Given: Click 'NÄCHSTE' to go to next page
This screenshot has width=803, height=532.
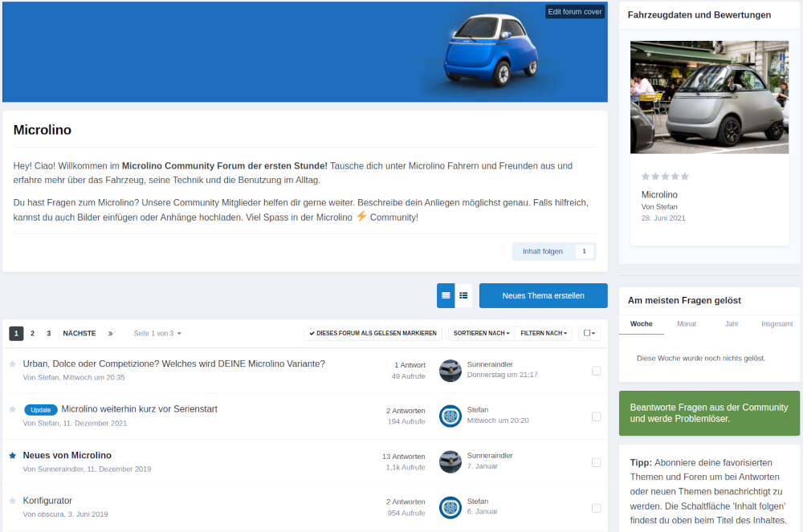Looking at the screenshot, I should pyautogui.click(x=79, y=334).
